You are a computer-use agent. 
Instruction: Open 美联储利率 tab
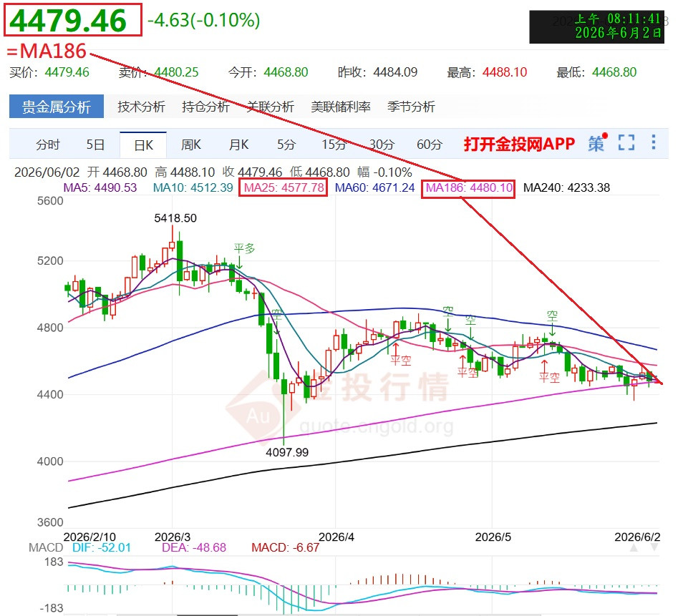341,107
